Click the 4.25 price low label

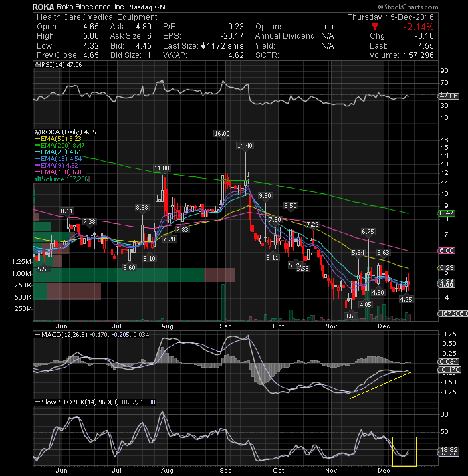[x=406, y=299]
